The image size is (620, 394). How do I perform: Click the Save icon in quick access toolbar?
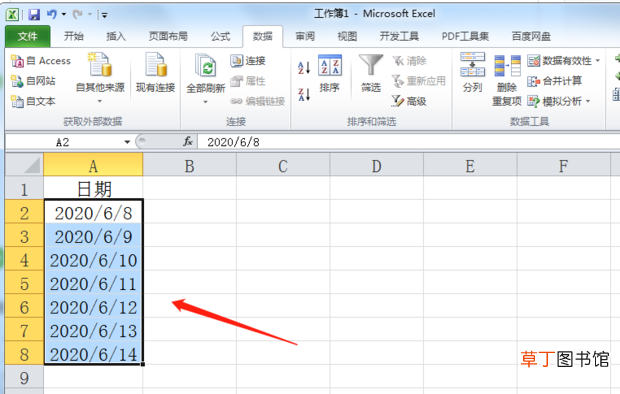[34, 15]
